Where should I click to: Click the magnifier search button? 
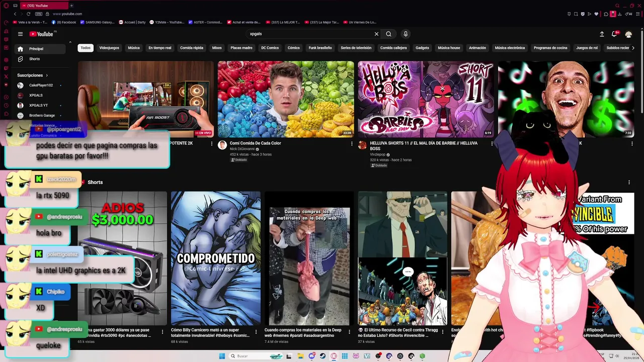(x=388, y=34)
